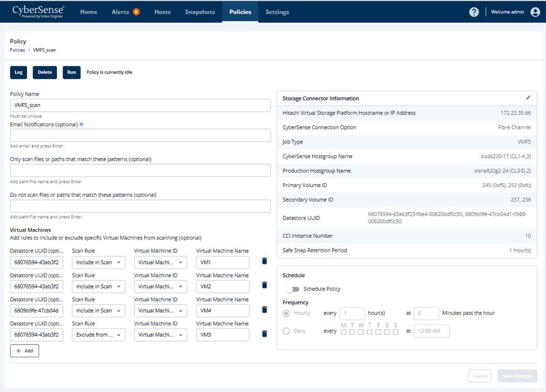
Task: Click the Save Changes button
Action: (517, 376)
